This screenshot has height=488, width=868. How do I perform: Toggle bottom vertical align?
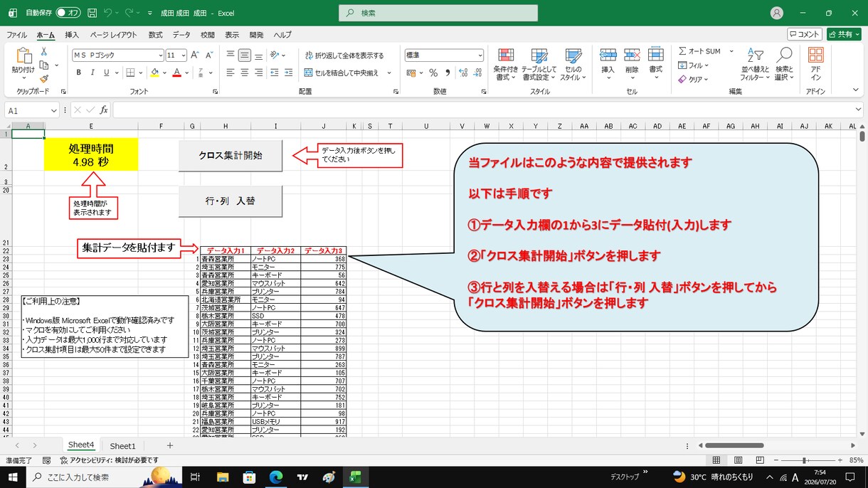[258, 55]
